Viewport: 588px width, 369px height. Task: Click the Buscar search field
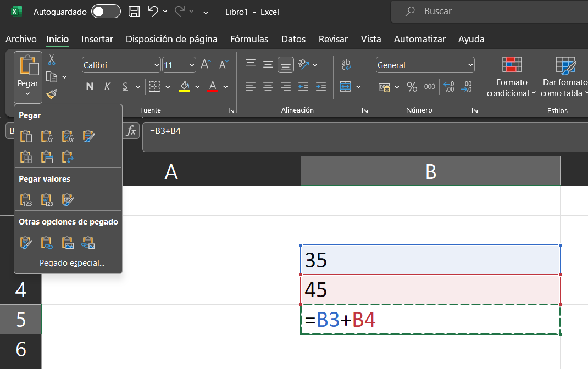pyautogui.click(x=490, y=11)
